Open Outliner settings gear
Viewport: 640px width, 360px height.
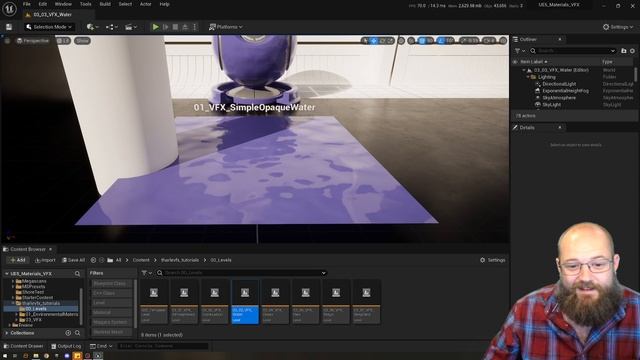(632, 51)
